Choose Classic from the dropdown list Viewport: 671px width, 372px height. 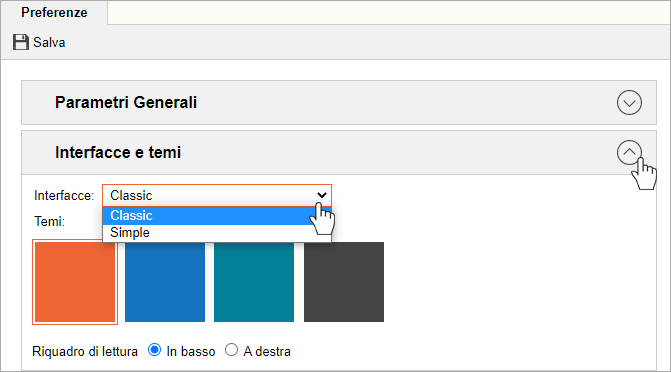click(217, 216)
